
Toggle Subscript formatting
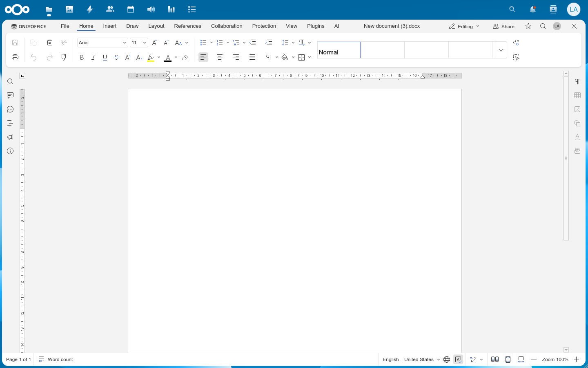pyautogui.click(x=139, y=58)
